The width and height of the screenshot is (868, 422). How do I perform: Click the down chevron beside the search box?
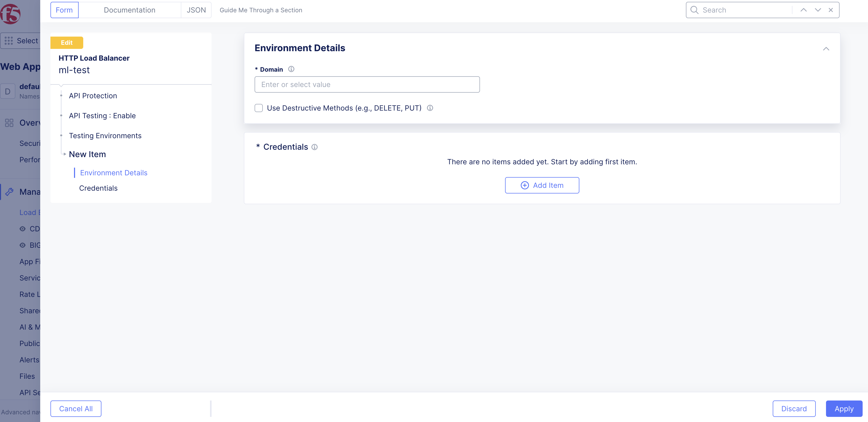(818, 10)
